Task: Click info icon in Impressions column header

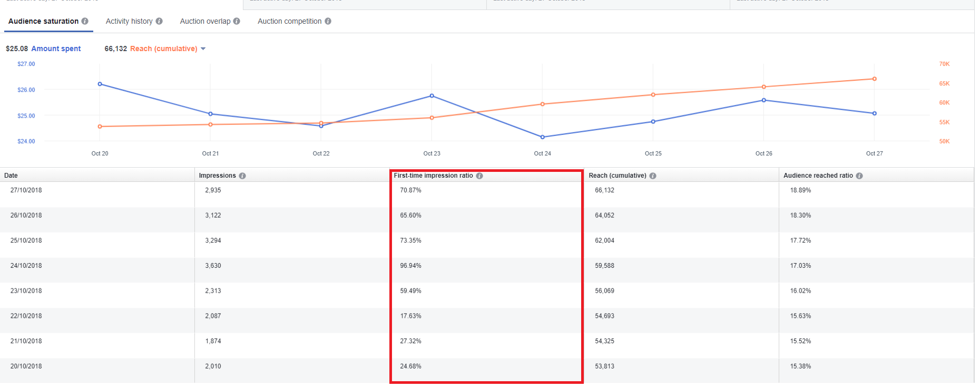Action: pyautogui.click(x=242, y=176)
